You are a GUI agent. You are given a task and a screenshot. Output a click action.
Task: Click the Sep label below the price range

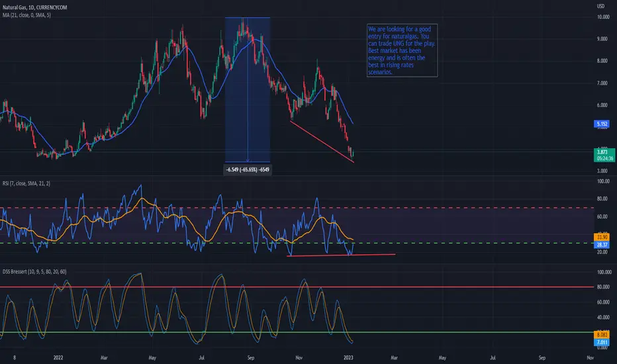251,357
